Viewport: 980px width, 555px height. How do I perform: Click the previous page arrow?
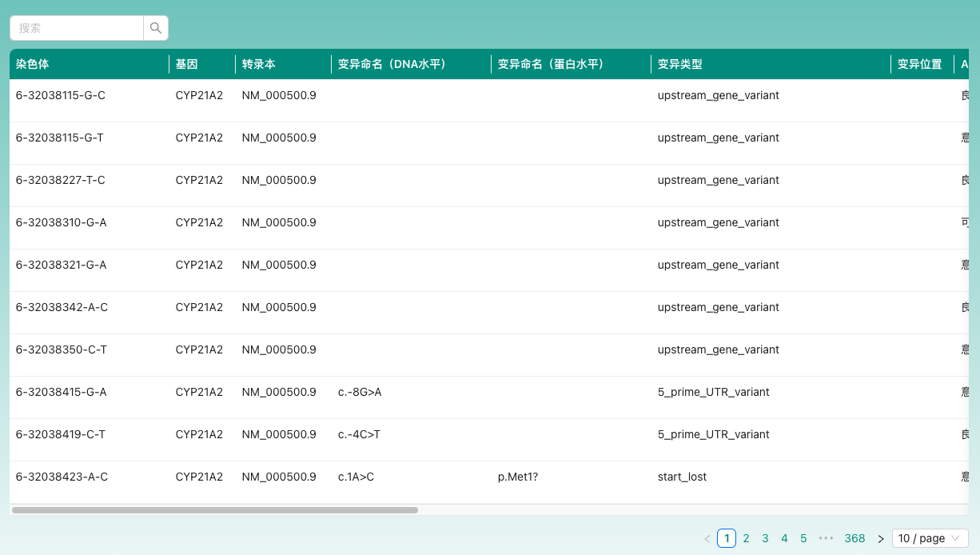[x=707, y=539]
